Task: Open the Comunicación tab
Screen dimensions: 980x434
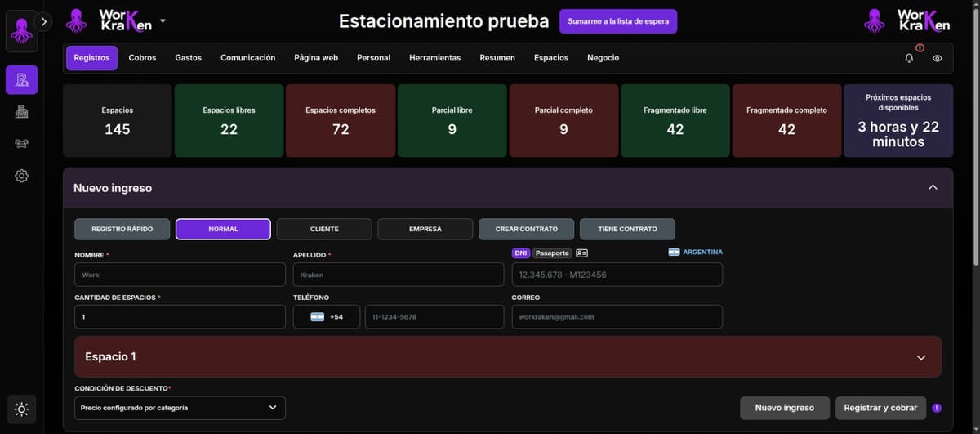Action: point(247,58)
